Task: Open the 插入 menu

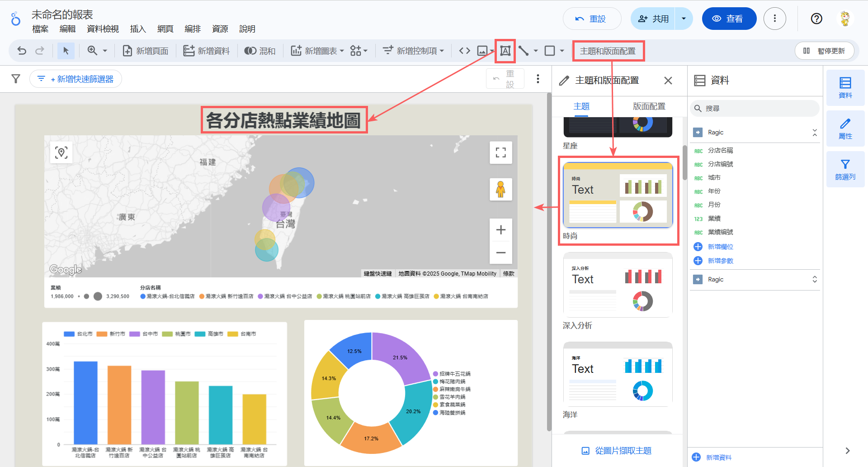Action: pyautogui.click(x=138, y=29)
